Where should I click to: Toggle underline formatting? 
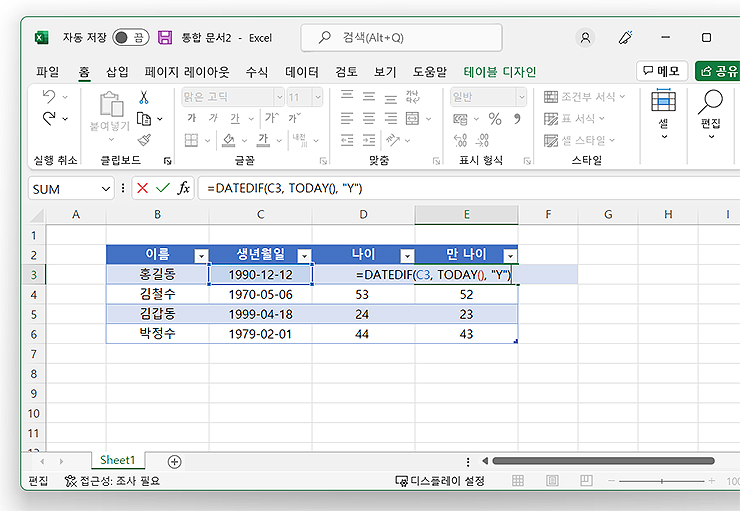(235, 118)
